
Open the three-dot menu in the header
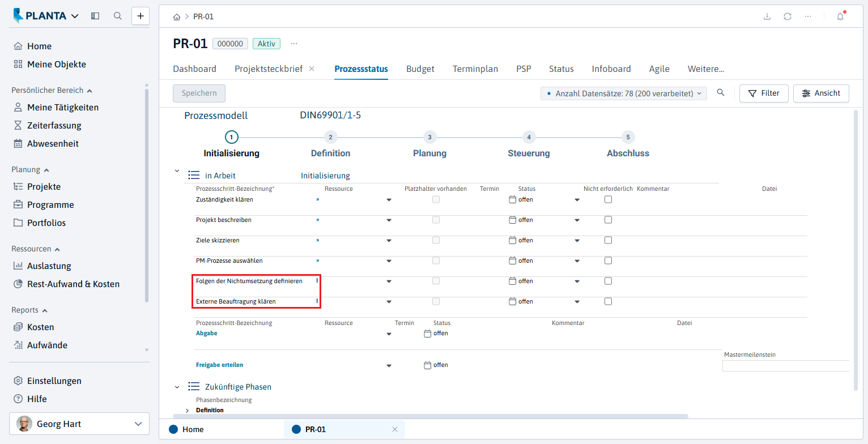pos(808,16)
